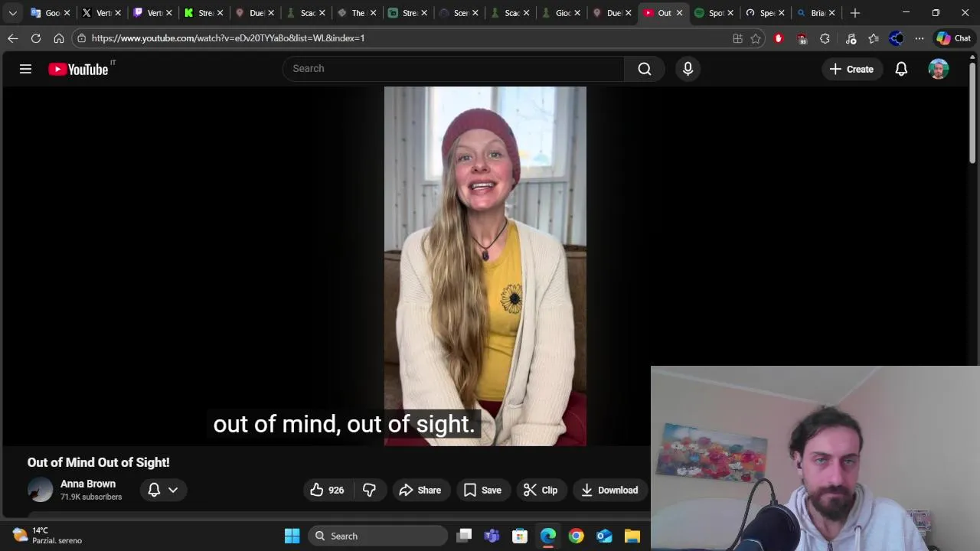Open Anna Brown channel name link

click(x=88, y=484)
